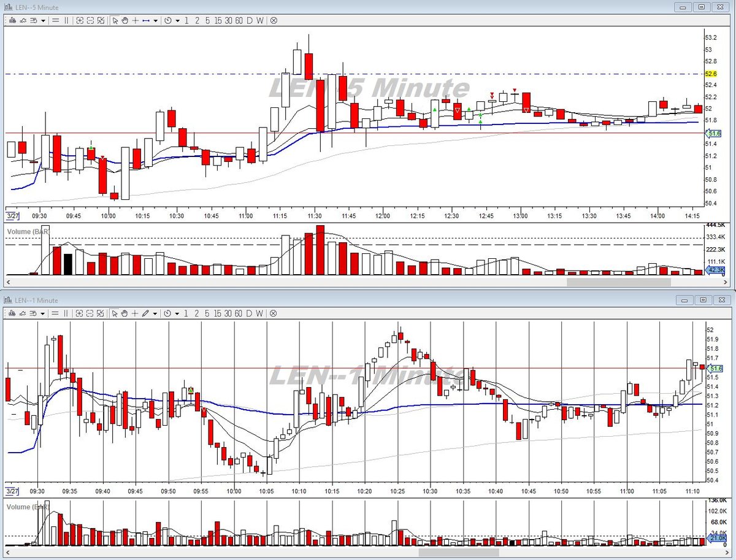Expand interval dropdown arrow in 1 Minute toolbar
The height and width of the screenshot is (560, 736).
click(x=177, y=313)
